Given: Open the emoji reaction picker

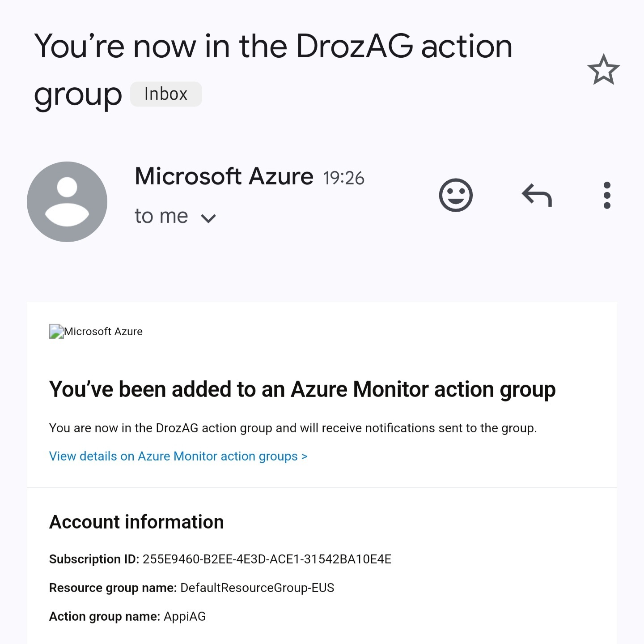Looking at the screenshot, I should (456, 195).
